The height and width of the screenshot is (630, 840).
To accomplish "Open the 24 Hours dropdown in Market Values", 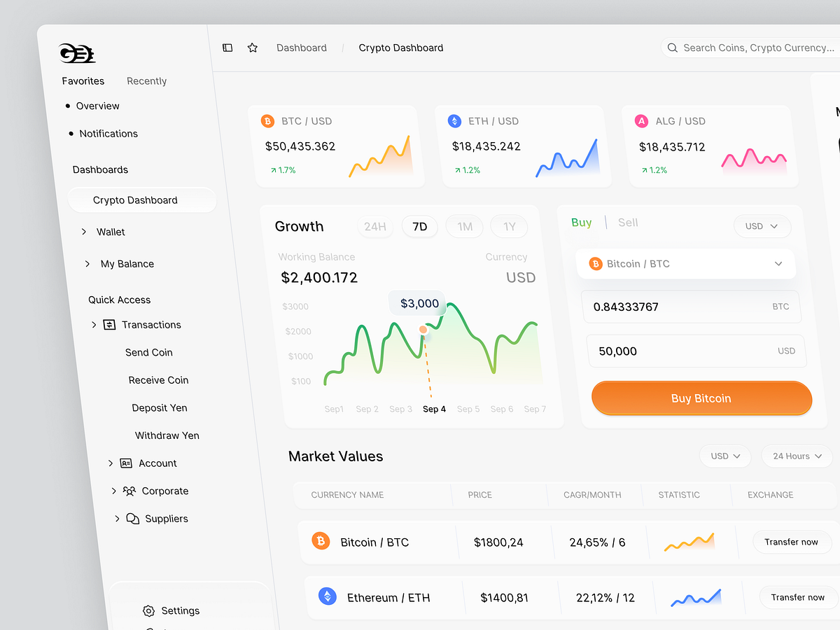I will tap(797, 456).
